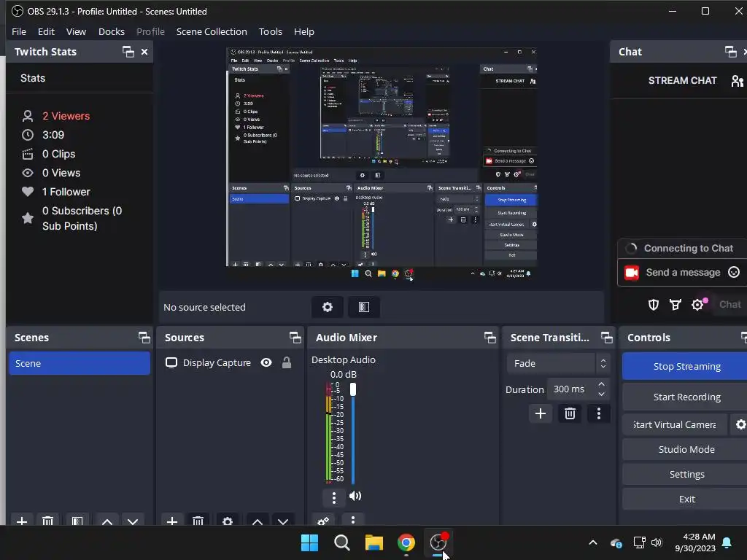Open source properties gear beside No source selected
The image size is (747, 560).
(x=328, y=307)
